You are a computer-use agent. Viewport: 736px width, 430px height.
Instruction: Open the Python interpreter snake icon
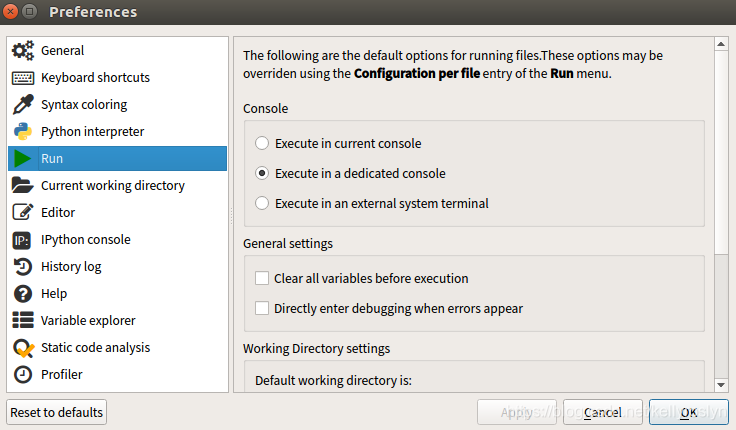coord(22,132)
